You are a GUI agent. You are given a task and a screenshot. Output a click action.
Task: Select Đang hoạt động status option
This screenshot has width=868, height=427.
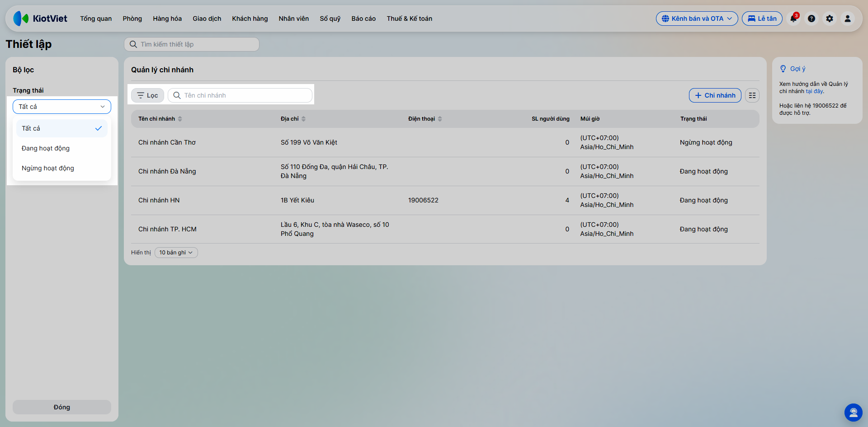tap(62, 148)
